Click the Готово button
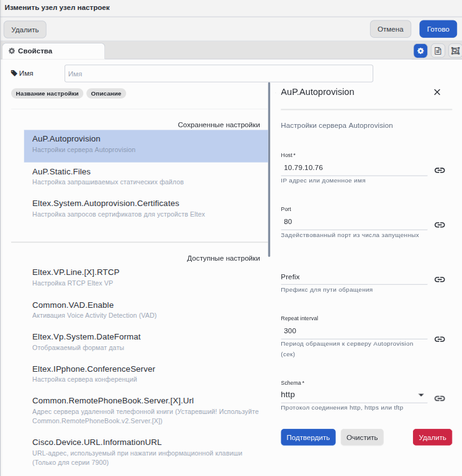The image size is (462, 476). pos(438,29)
